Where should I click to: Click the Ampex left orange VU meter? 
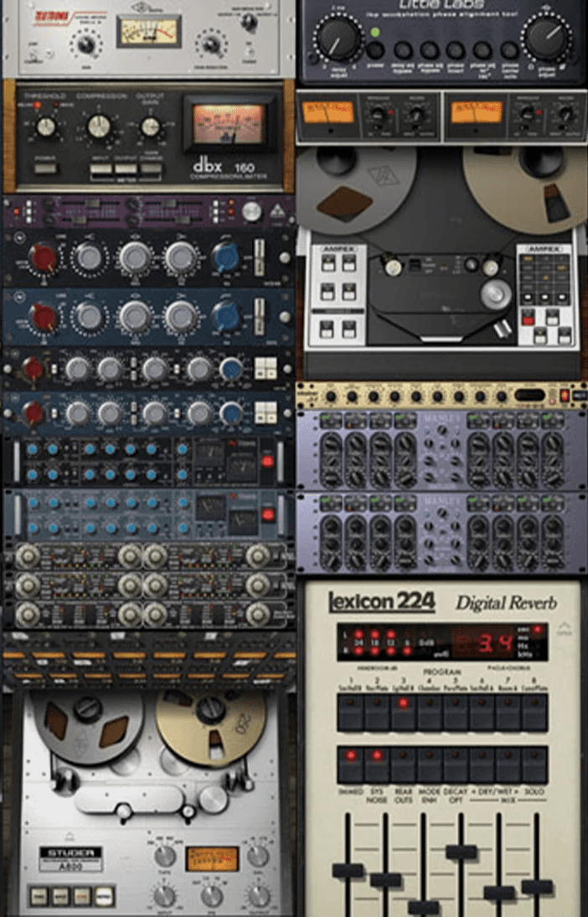(x=328, y=112)
